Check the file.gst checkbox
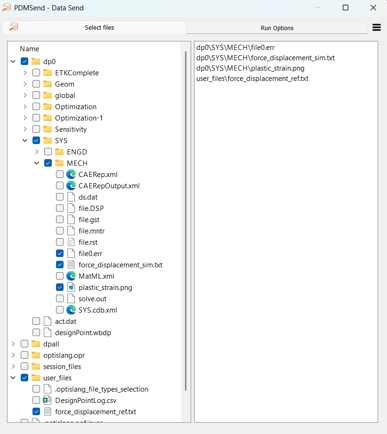The image size is (387, 434). click(x=60, y=220)
